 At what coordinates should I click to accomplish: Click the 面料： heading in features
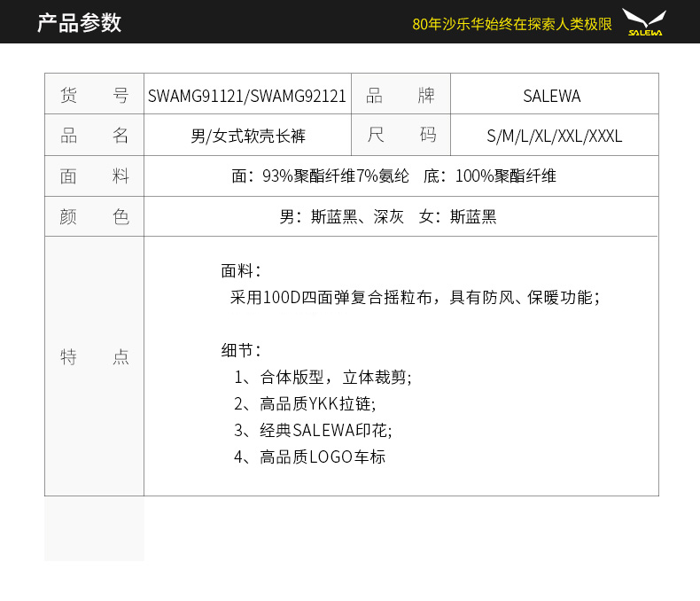click(x=241, y=270)
